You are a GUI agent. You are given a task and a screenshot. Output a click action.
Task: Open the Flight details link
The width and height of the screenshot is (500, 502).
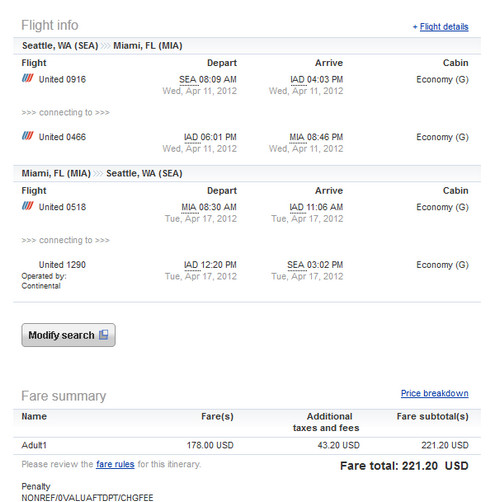tap(444, 27)
